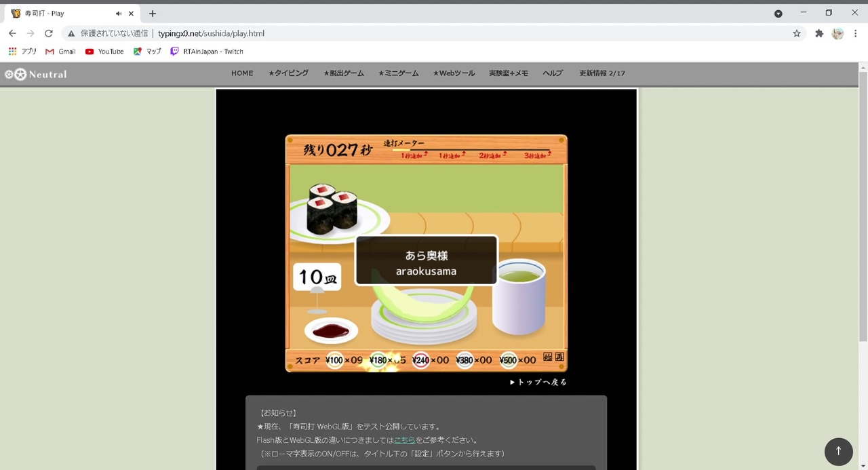Click the YouTube favicon on the bookmarks bar
The height and width of the screenshot is (470, 868).
[x=89, y=51]
